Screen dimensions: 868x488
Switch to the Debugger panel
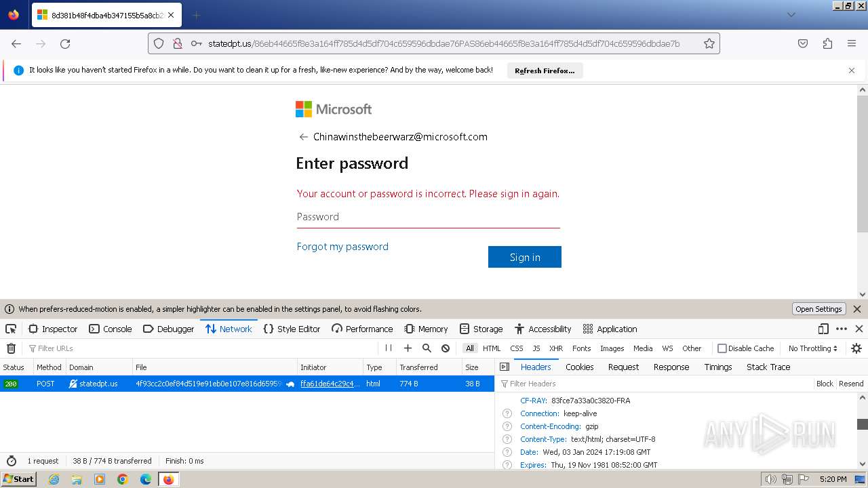click(x=169, y=329)
